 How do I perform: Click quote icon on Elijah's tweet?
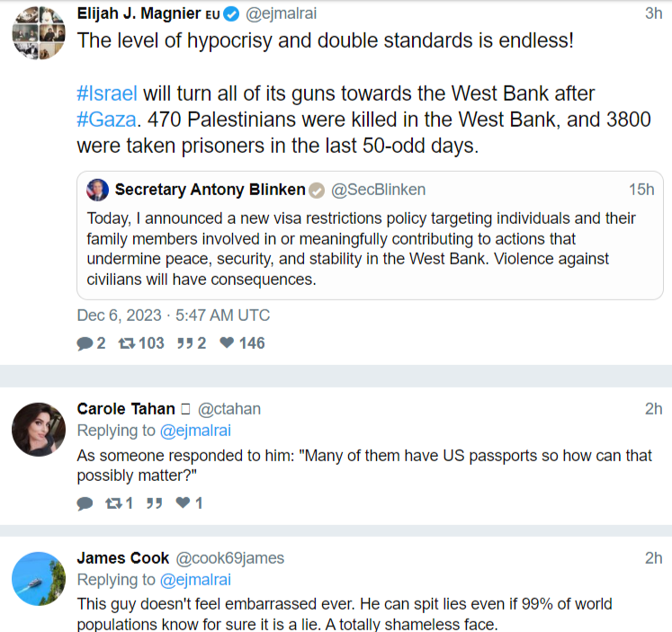pos(184,343)
